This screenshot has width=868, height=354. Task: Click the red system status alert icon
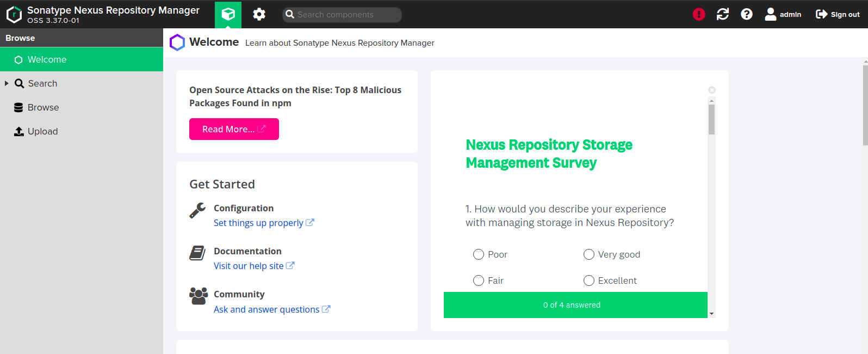[x=699, y=14]
